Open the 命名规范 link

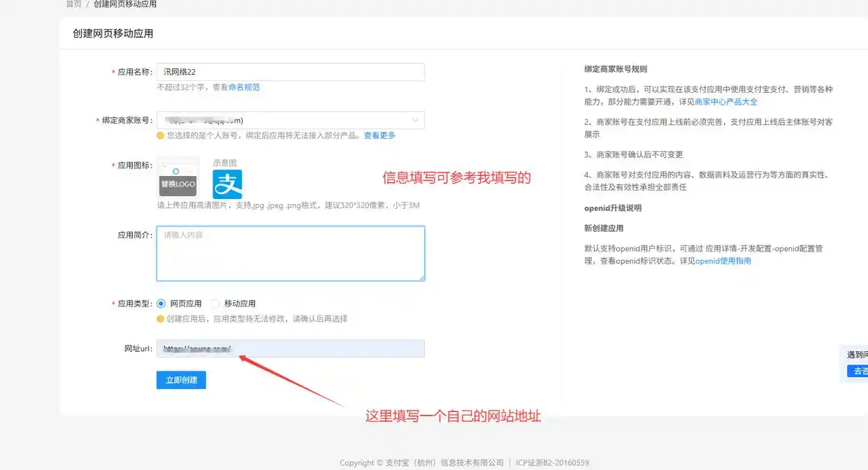pyautogui.click(x=244, y=87)
